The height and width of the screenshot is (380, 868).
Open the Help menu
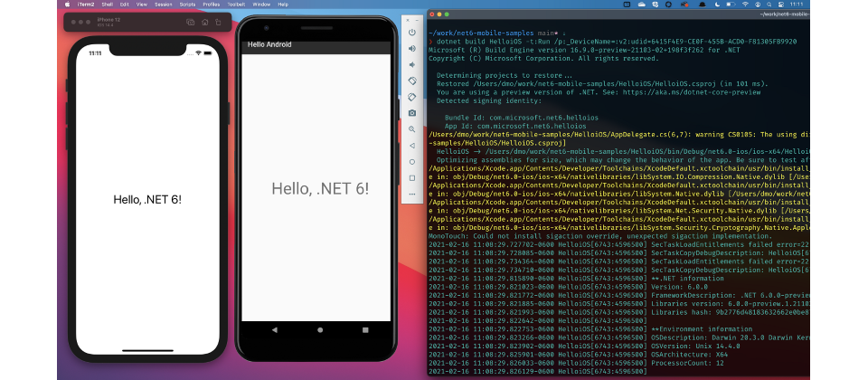point(283,4)
